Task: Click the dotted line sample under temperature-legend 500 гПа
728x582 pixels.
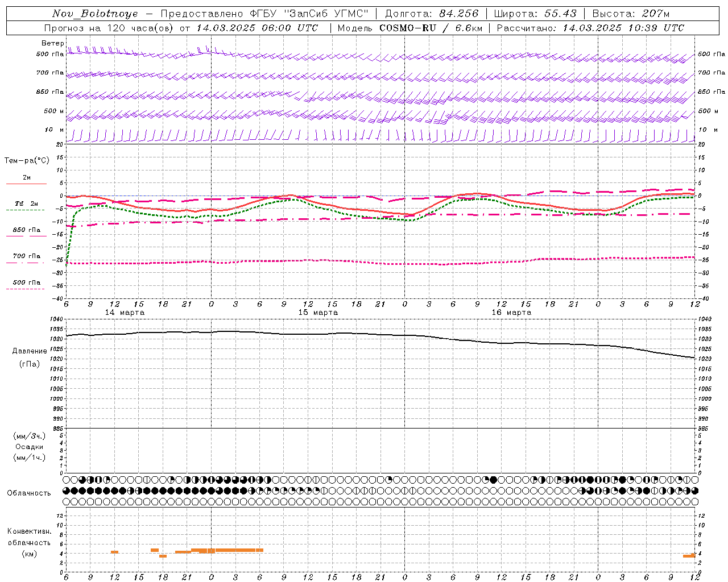Action: [x=26, y=289]
